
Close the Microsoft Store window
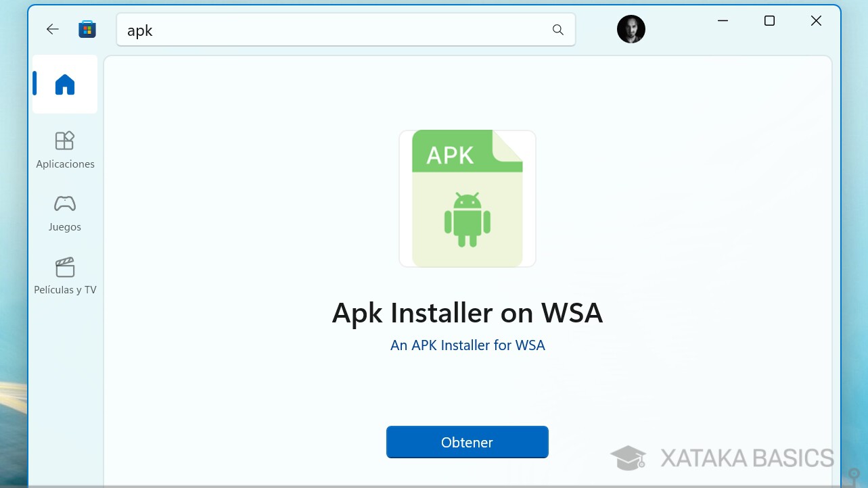click(x=816, y=20)
